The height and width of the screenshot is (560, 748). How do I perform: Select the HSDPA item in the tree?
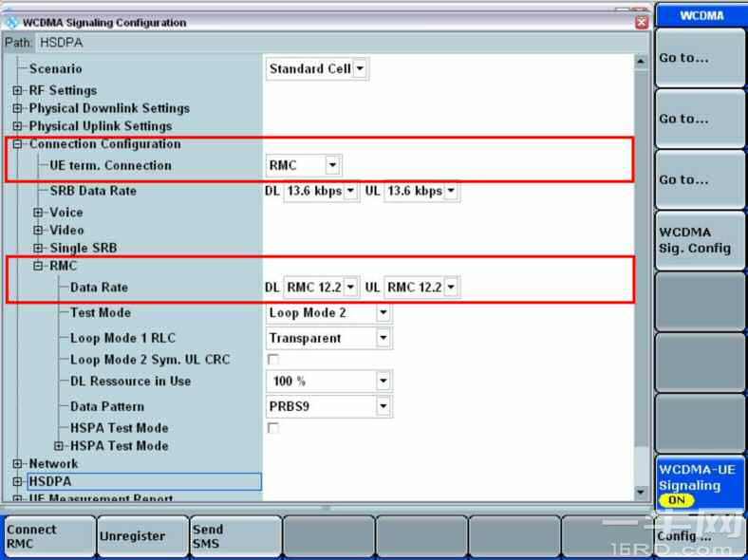(x=49, y=482)
